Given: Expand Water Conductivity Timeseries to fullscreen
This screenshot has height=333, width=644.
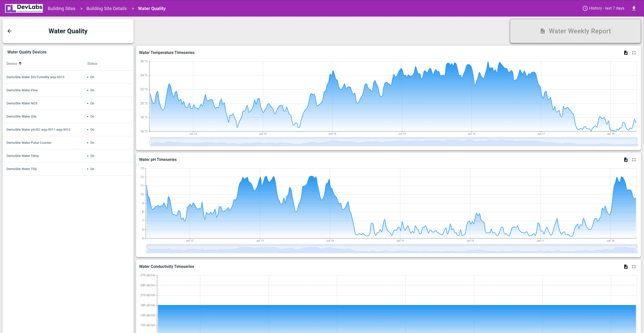Looking at the screenshot, I should coord(634,267).
